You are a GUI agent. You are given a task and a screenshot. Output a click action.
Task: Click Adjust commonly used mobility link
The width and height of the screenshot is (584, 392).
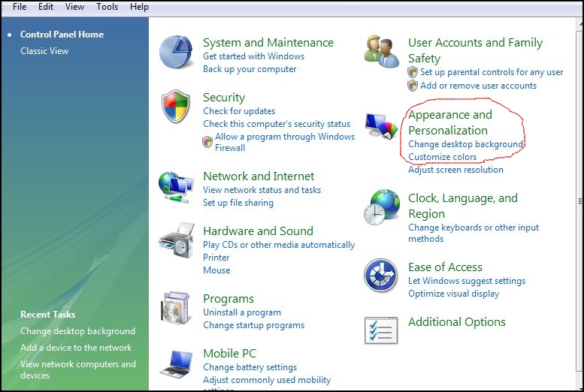pyautogui.click(x=267, y=380)
